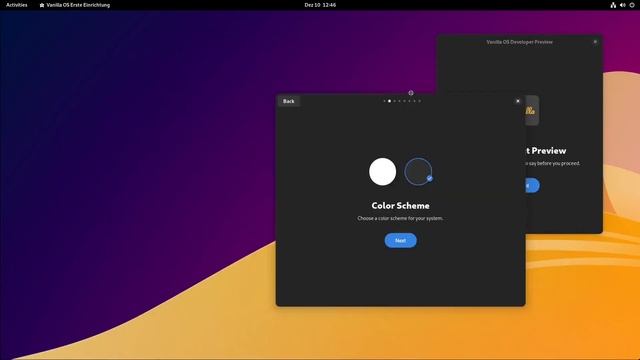Click the blue Next button
The height and width of the screenshot is (360, 640).
[x=400, y=240]
